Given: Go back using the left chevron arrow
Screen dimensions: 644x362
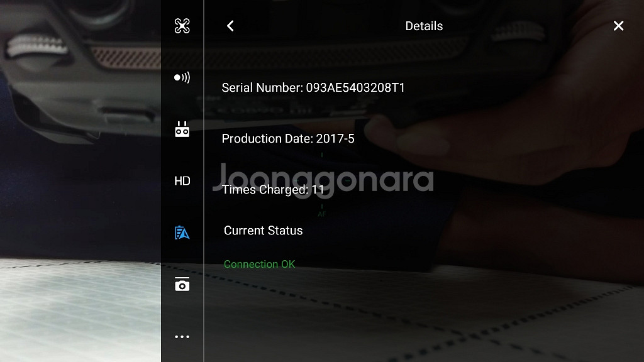Looking at the screenshot, I should click(230, 26).
